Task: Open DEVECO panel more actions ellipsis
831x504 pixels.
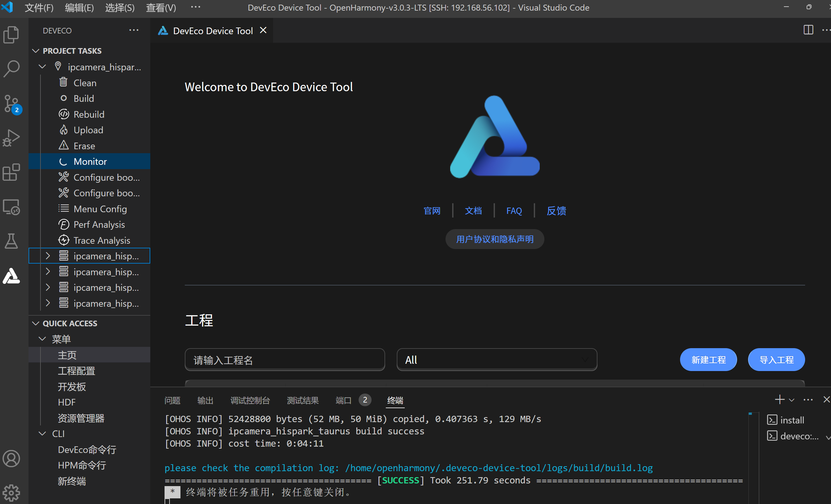Action: point(134,31)
